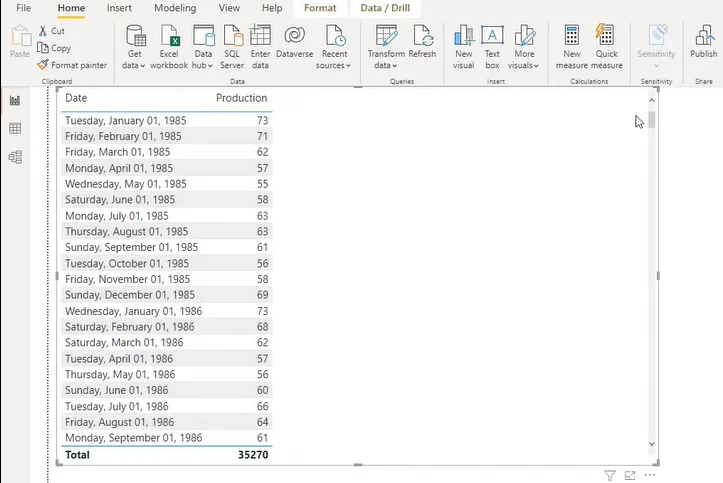The width and height of the screenshot is (723, 483).
Task: Click the table scrollbar up arrow
Action: coord(652,100)
